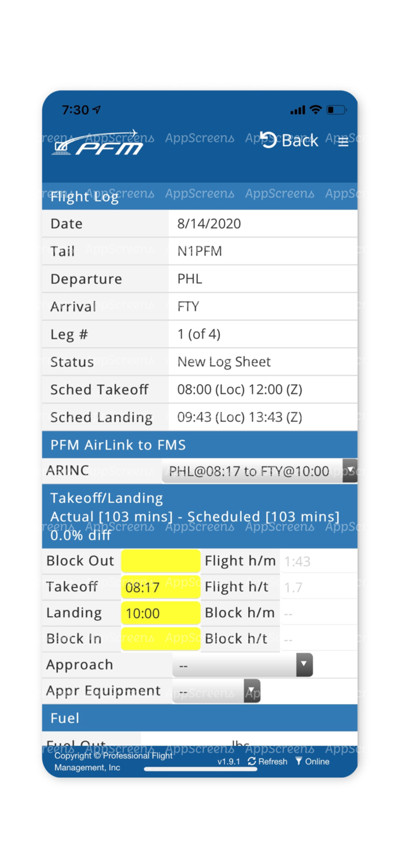This screenshot has height=868, width=401.
Task: Tap the Back arrow icon
Action: click(268, 139)
